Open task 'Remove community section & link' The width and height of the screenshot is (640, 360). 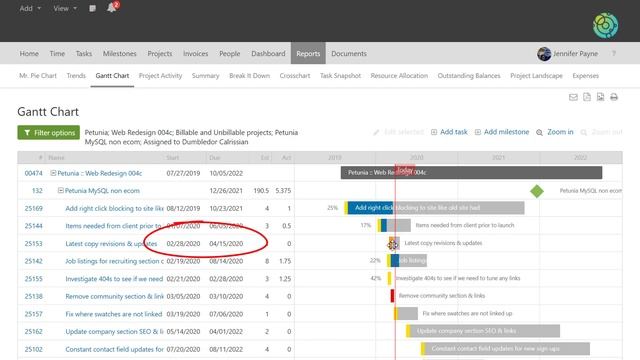[114, 296]
